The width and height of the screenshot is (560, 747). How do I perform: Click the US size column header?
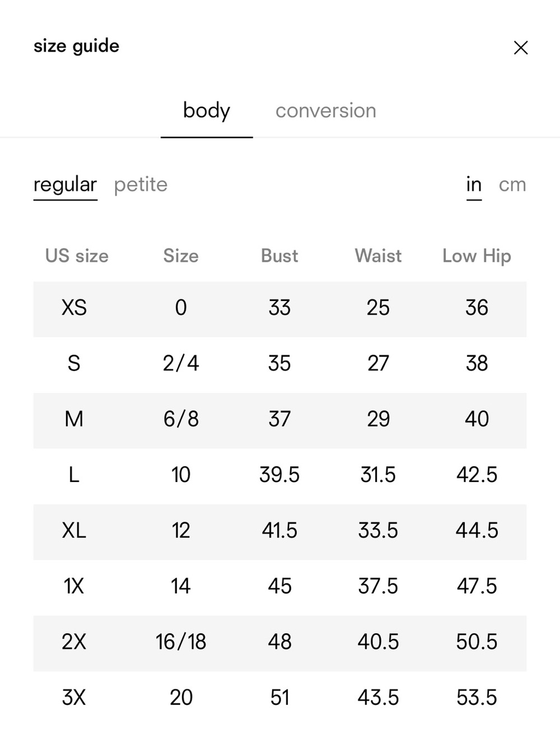pos(77,256)
